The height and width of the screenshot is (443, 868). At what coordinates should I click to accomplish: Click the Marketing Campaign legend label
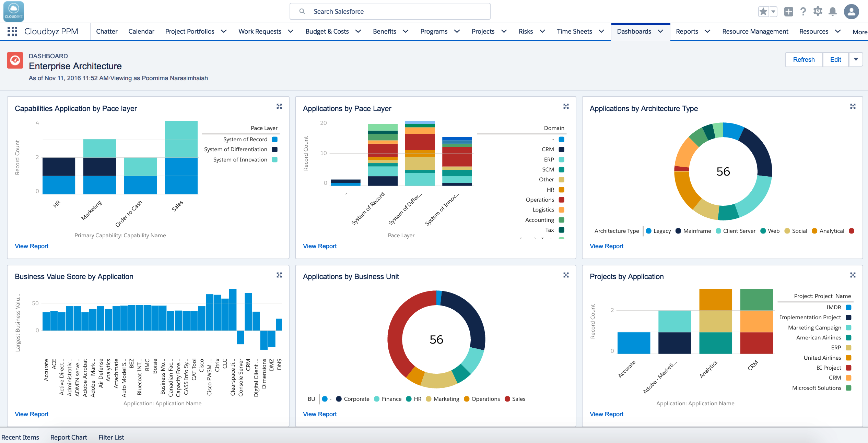tap(814, 327)
